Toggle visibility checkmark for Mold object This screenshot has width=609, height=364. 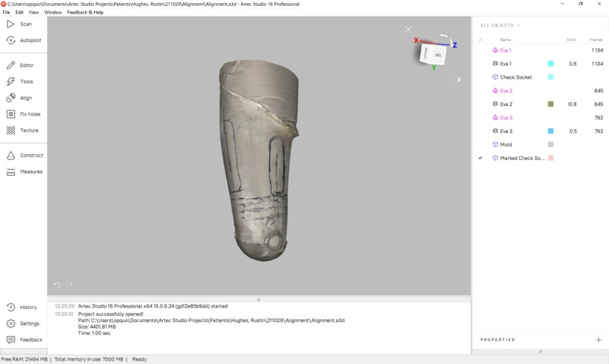tap(480, 144)
